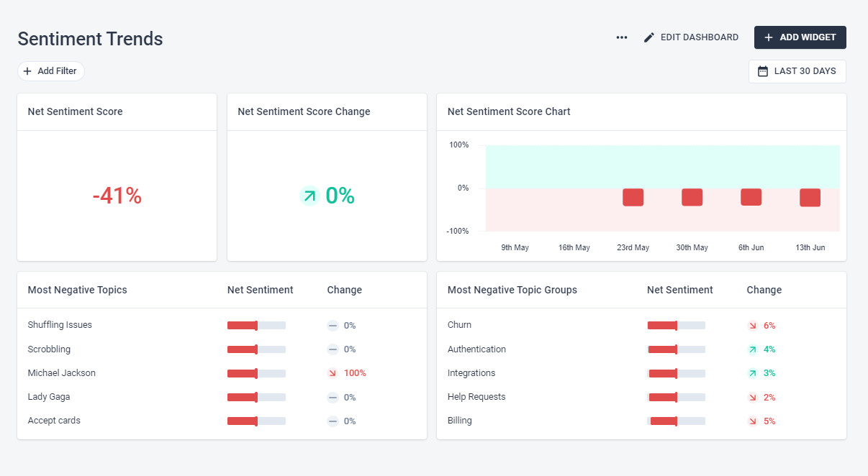Click the -41% Net Sentiment Score value
Viewport: 868px width, 476px height.
(117, 196)
